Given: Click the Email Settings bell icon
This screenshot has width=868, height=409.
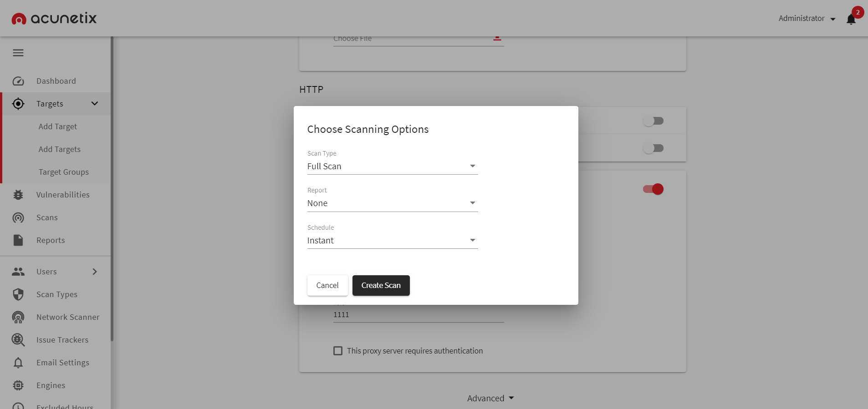Looking at the screenshot, I should click(18, 363).
